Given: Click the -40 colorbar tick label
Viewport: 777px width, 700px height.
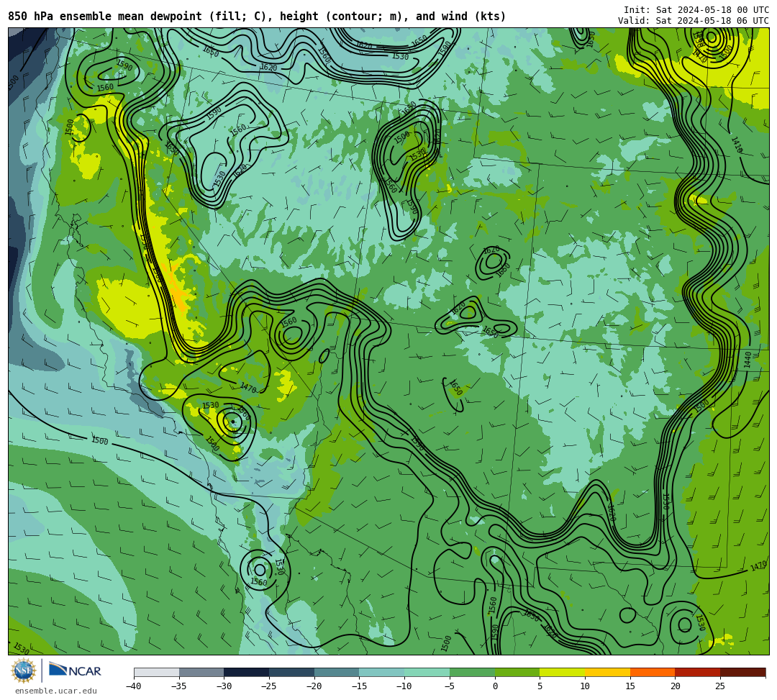Looking at the screenshot, I should coord(133,686).
